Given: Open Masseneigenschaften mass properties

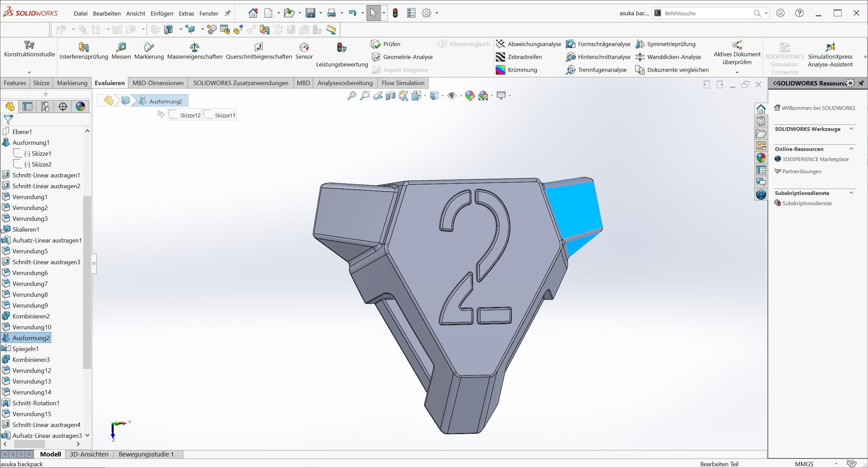Looking at the screenshot, I should pyautogui.click(x=195, y=51).
